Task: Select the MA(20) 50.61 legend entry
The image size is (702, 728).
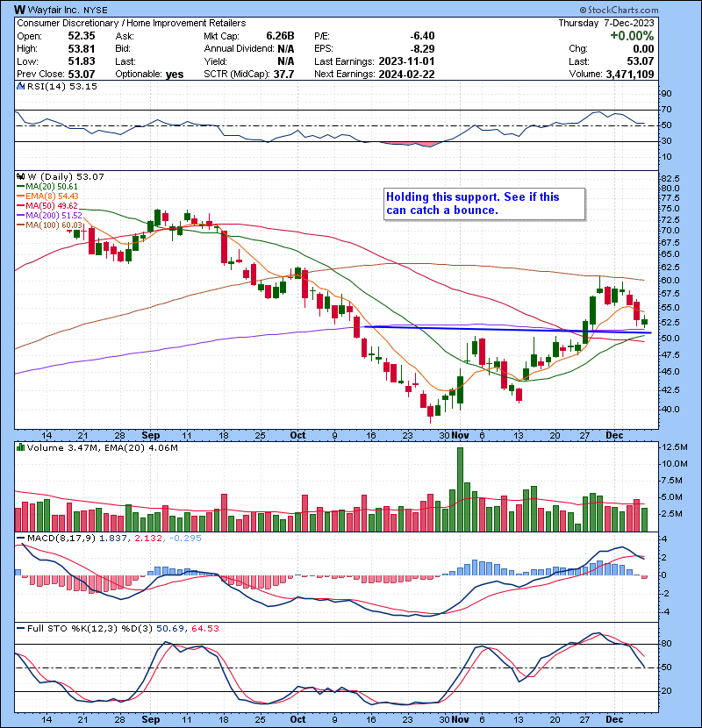Action: [x=47, y=186]
